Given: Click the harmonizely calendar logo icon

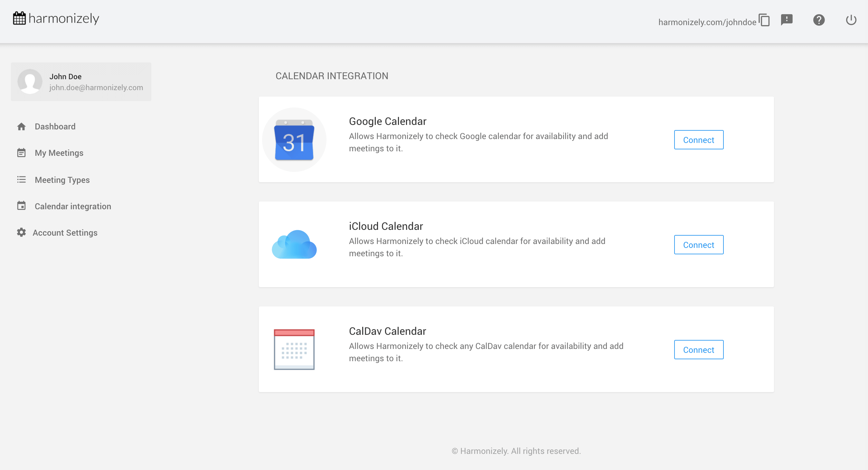Looking at the screenshot, I should (x=19, y=18).
